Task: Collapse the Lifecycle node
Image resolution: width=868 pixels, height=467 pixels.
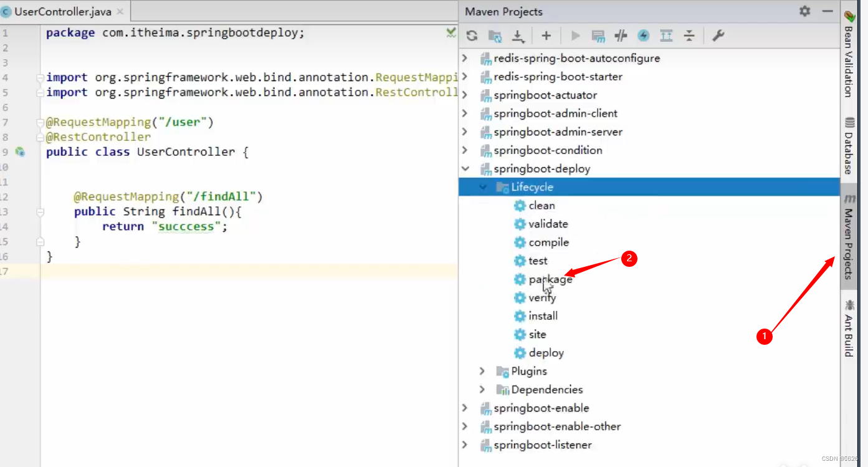Action: 483,187
